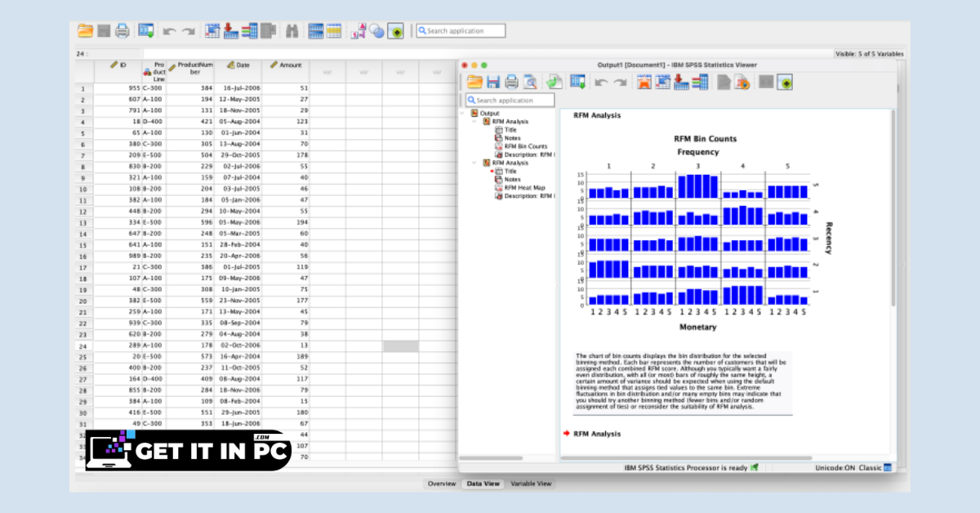This screenshot has width=980, height=513.
Task: Select Notes under second RFM Analysis
Action: (512, 179)
